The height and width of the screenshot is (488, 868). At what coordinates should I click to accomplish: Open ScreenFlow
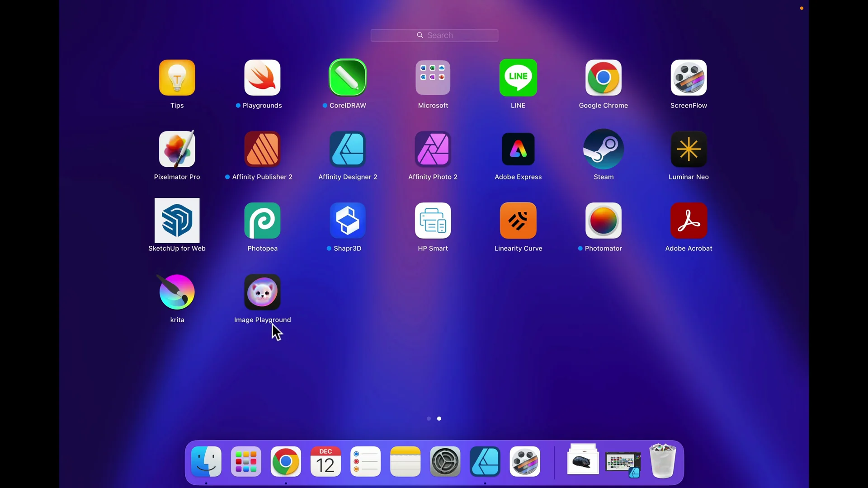coord(689,78)
